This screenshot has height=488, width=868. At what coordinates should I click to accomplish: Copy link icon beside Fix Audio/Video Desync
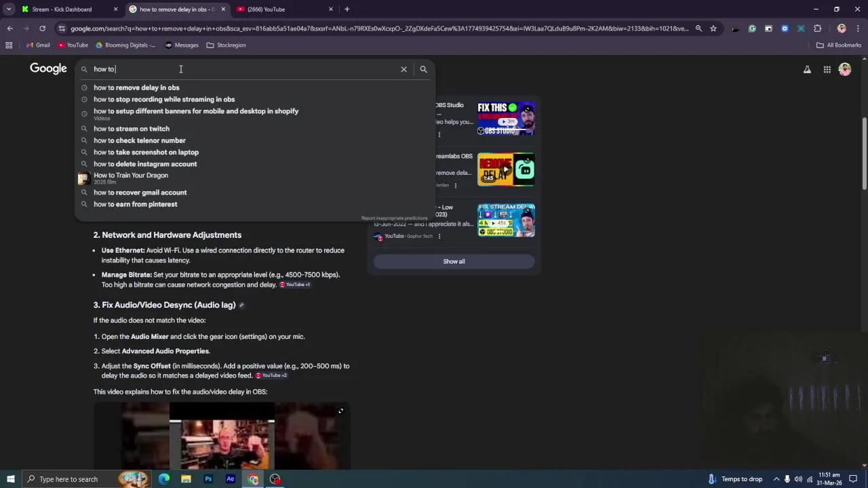point(241,306)
